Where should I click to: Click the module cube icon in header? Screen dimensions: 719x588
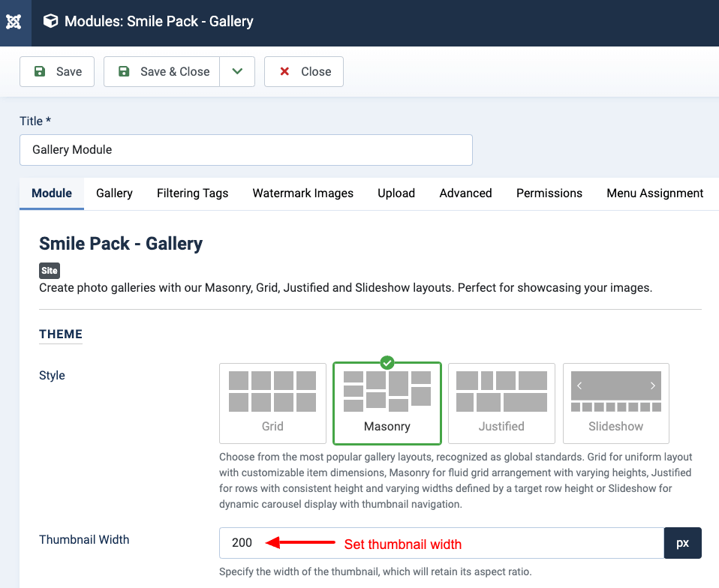point(50,21)
